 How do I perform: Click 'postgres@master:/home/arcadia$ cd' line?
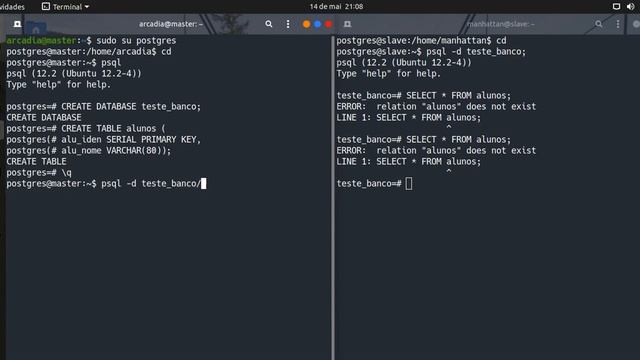[89, 51]
